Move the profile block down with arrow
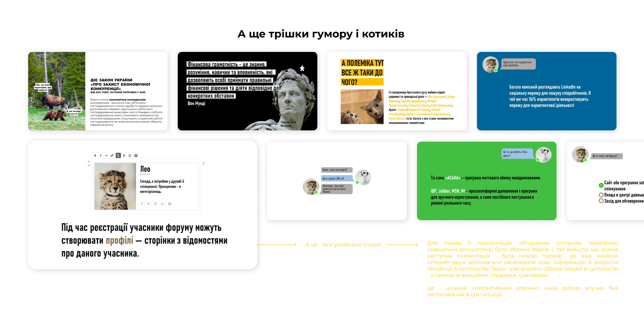Screen dimensions: 644x322 pyautogui.click(x=89, y=165)
